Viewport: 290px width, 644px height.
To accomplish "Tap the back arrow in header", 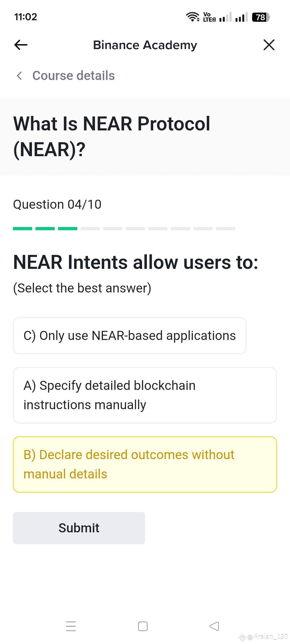I will coord(21,45).
